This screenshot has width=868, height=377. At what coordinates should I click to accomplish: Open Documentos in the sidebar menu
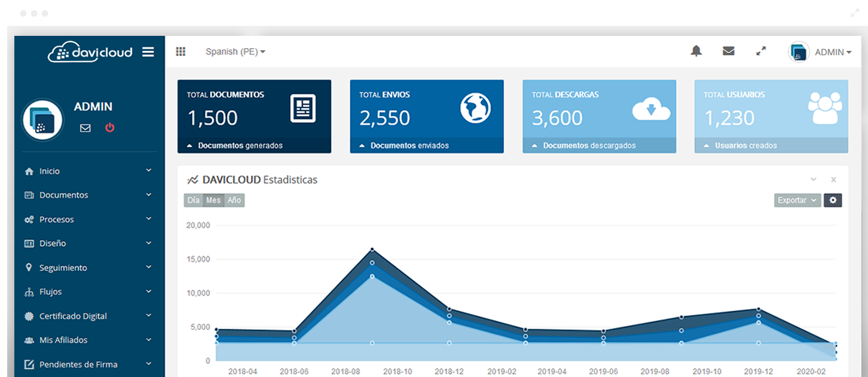coord(64,195)
